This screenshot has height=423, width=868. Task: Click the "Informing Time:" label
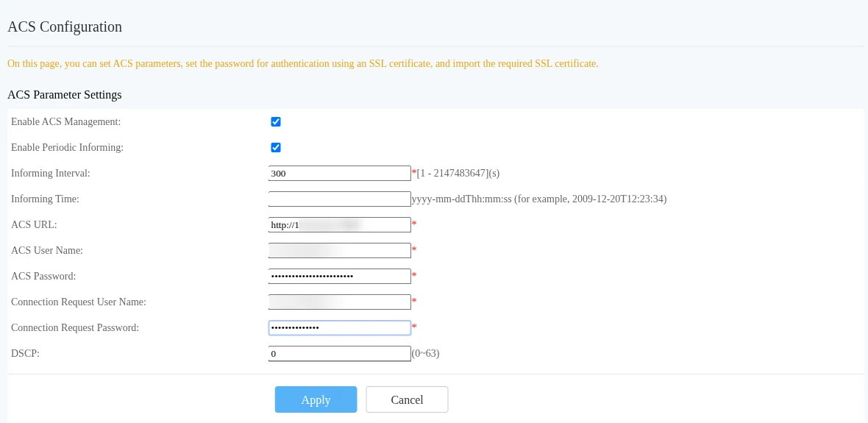click(x=46, y=199)
